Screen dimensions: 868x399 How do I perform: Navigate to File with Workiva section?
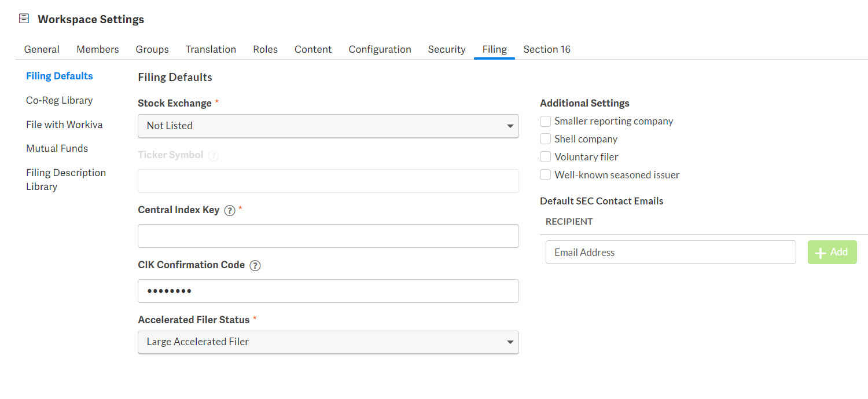(x=64, y=125)
